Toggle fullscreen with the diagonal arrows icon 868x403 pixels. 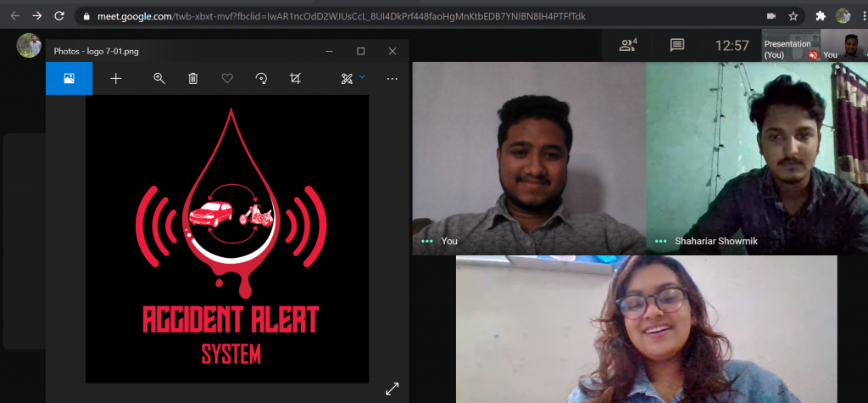[392, 388]
